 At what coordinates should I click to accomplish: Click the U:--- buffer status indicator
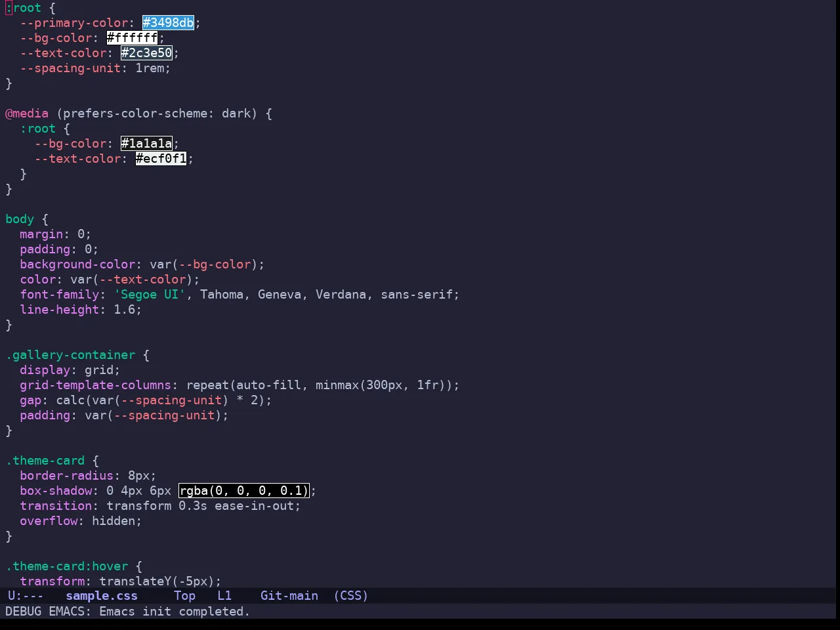pos(26,596)
